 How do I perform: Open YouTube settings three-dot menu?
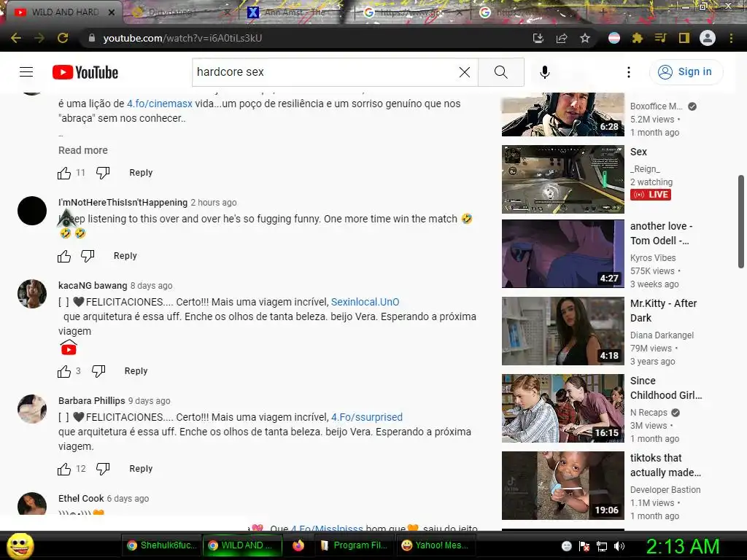pos(629,72)
